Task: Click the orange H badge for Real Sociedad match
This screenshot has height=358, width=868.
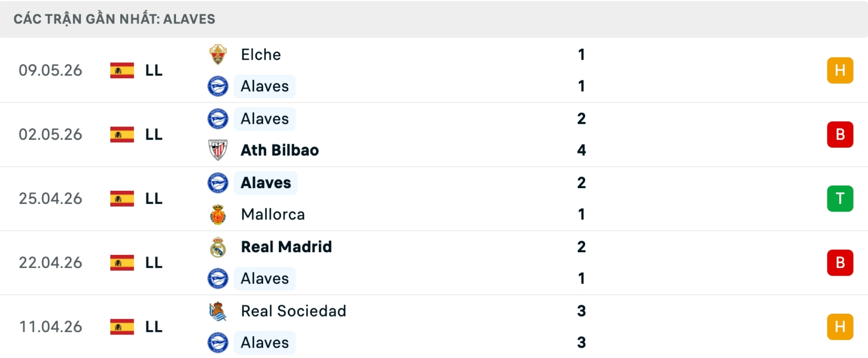Action: pos(840,326)
